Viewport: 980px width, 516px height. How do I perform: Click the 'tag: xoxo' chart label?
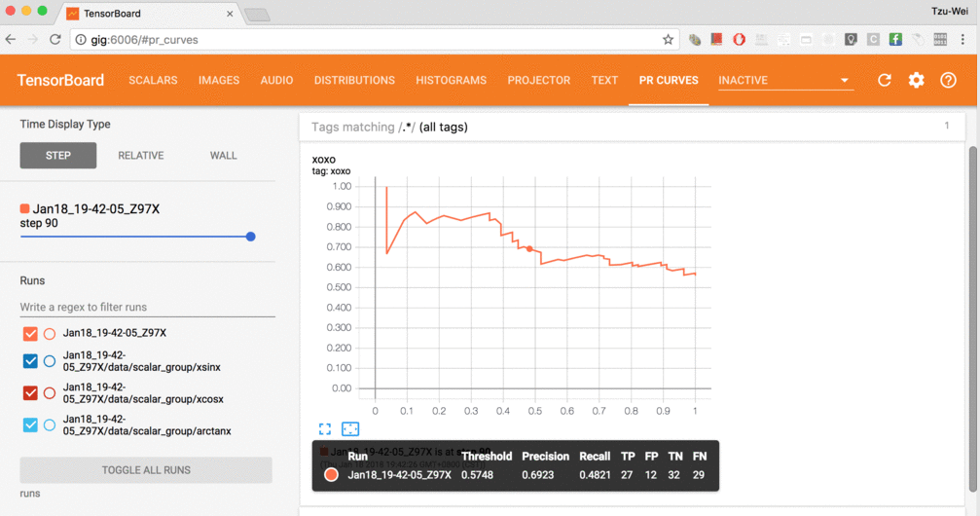pos(331,170)
